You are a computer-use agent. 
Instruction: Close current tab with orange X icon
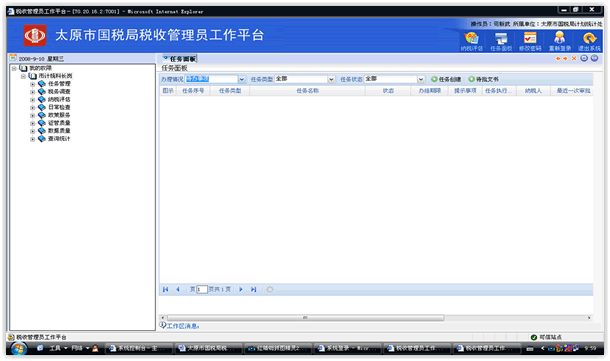pos(574,58)
